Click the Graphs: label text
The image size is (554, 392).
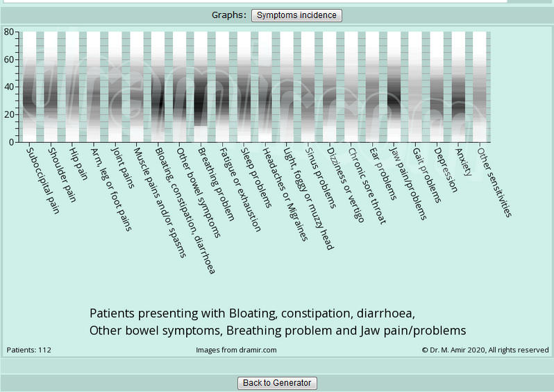pos(229,15)
